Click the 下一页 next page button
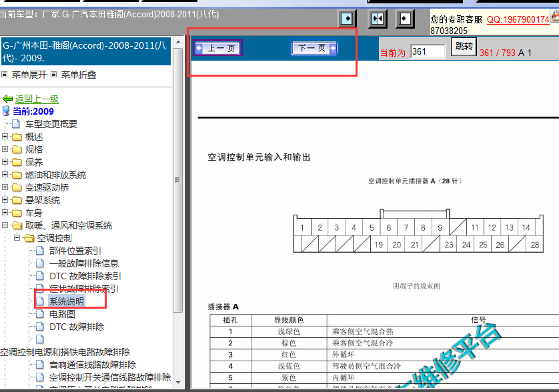This screenshot has width=559, height=392. click(x=314, y=48)
